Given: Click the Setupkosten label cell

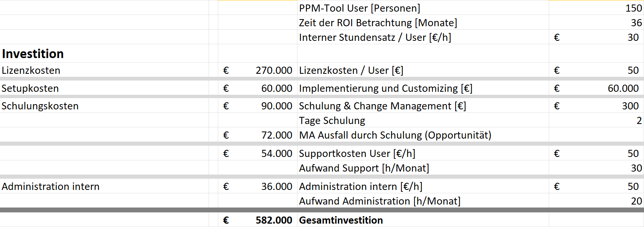Looking at the screenshot, I should point(30,88).
